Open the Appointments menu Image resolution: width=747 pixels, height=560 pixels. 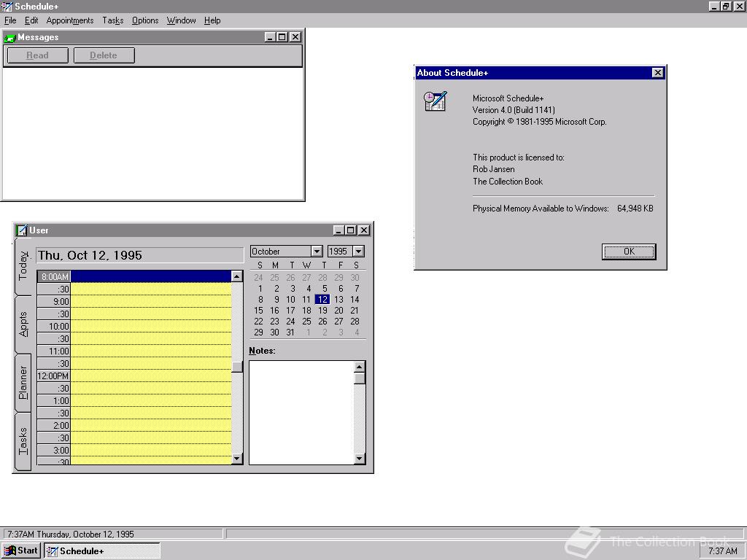tap(70, 20)
